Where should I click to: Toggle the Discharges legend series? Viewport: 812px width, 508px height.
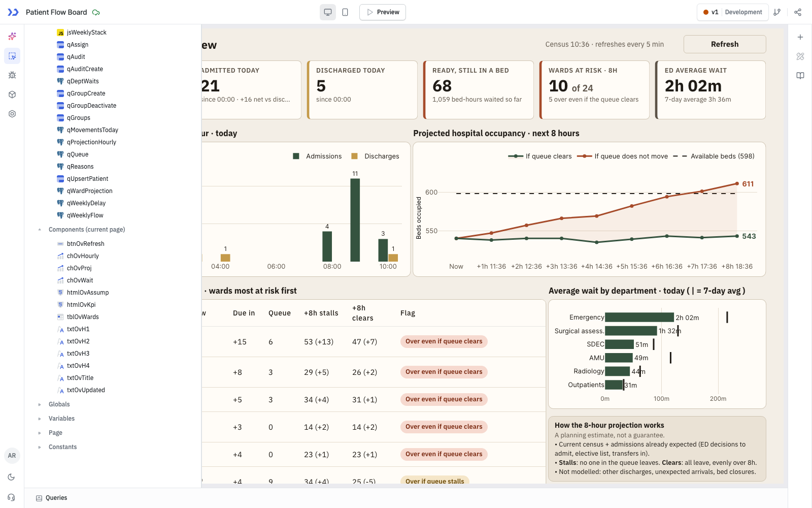pos(375,156)
